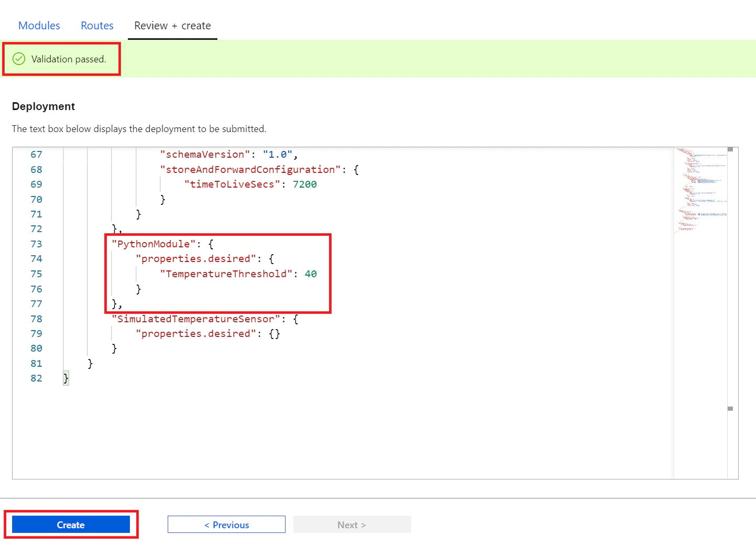Screen dimensions: 756x545
Task: Select the Review + create tab
Action: [x=172, y=26]
